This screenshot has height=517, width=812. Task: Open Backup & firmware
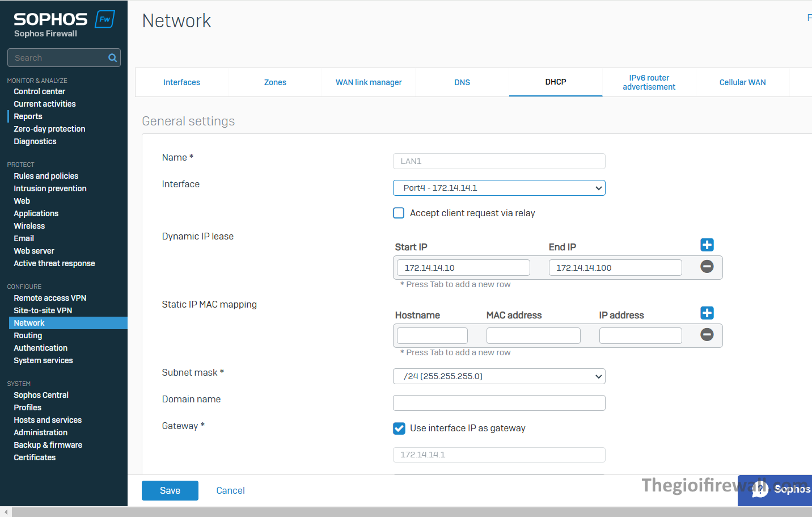48,445
